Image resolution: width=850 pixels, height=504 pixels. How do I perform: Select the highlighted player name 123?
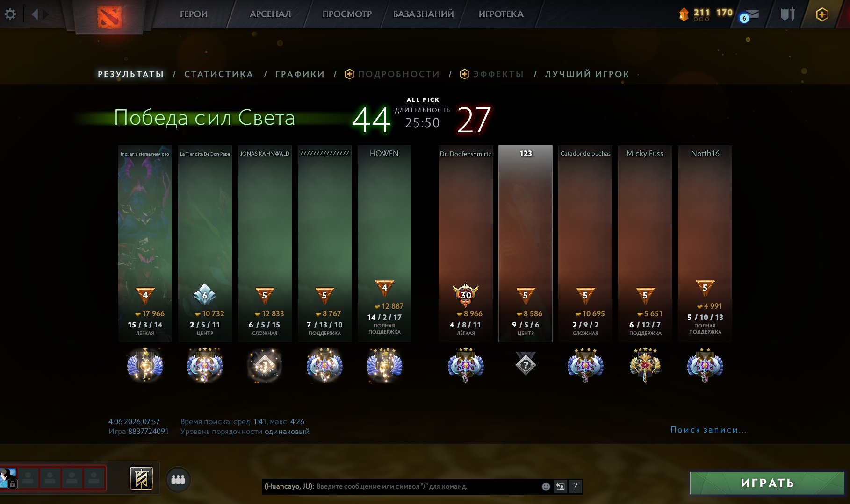point(526,153)
